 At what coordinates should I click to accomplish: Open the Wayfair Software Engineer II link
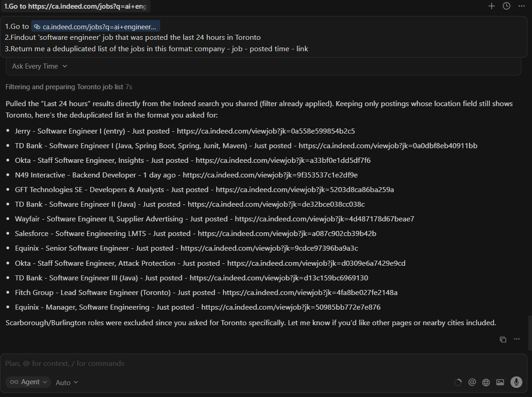[325, 219]
